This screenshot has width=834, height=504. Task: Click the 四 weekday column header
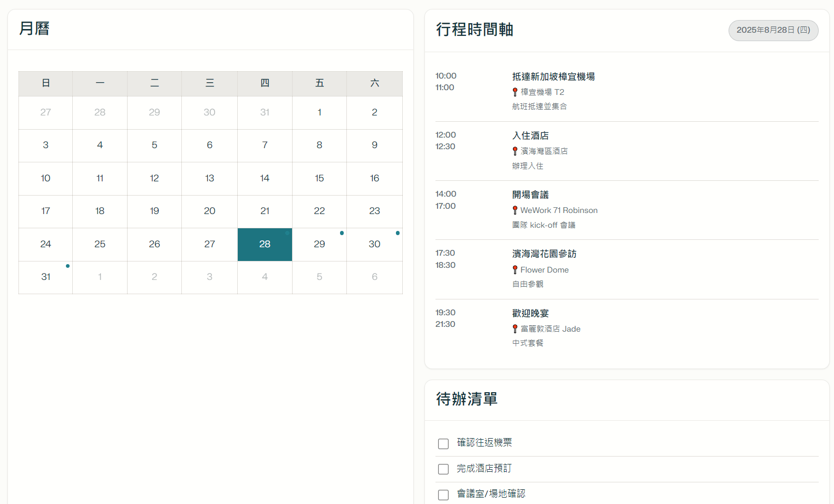[x=265, y=83]
